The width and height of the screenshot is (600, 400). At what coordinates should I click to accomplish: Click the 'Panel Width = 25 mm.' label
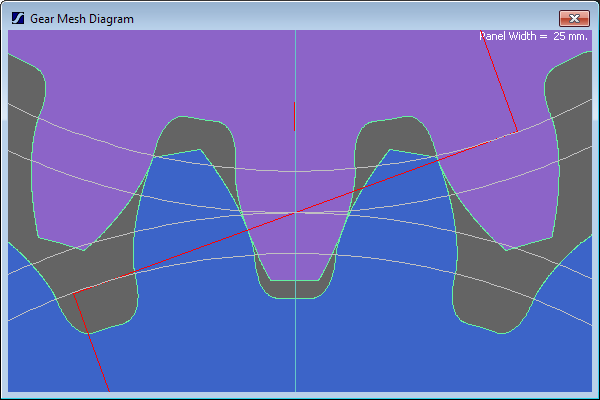pos(533,36)
